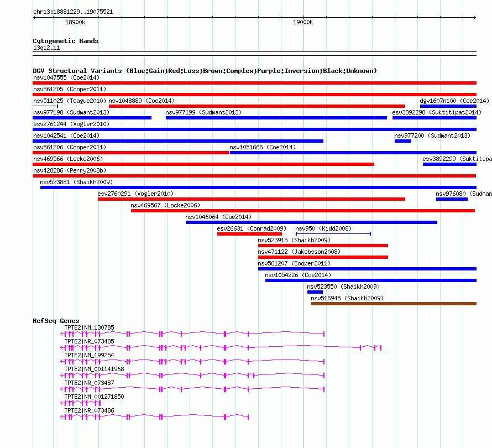Click the right arrow end of the ruler
The height and width of the screenshot is (448, 492).
pos(475,18)
